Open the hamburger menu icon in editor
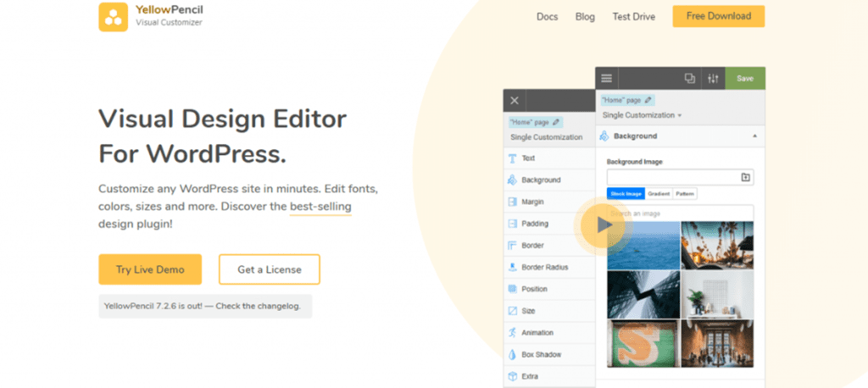Viewport: 868px width, 388px height. (x=607, y=79)
